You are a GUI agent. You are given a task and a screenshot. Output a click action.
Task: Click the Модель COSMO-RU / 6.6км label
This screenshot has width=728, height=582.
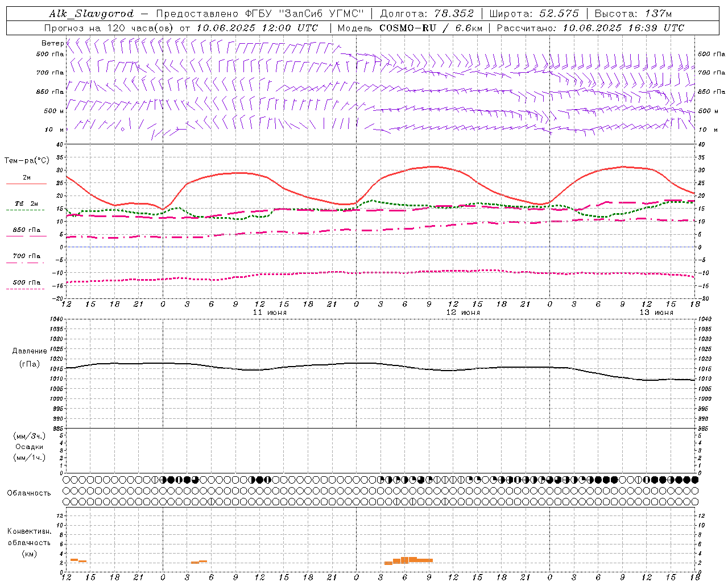click(409, 28)
